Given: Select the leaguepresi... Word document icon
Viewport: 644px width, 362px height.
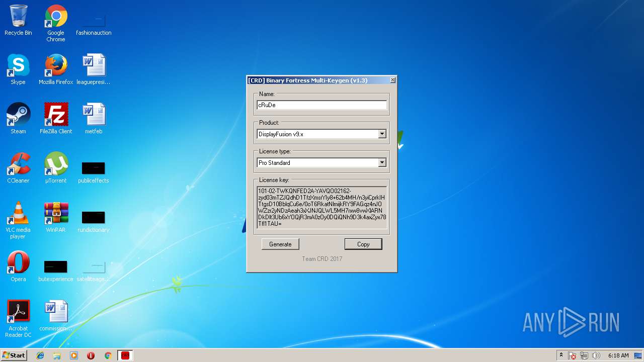Looking at the screenshot, I should click(x=94, y=70).
